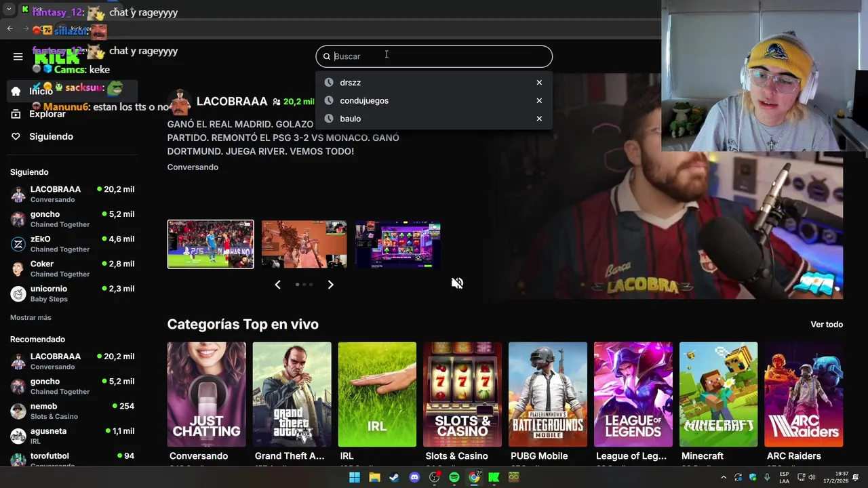Select the football match carousel thumbnail

[x=210, y=244]
